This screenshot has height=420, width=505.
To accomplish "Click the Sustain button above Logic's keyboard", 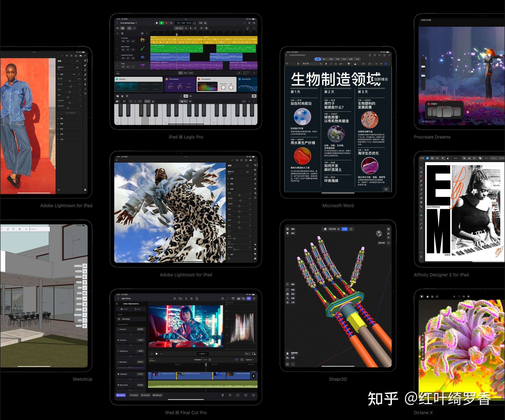I will click(x=147, y=101).
